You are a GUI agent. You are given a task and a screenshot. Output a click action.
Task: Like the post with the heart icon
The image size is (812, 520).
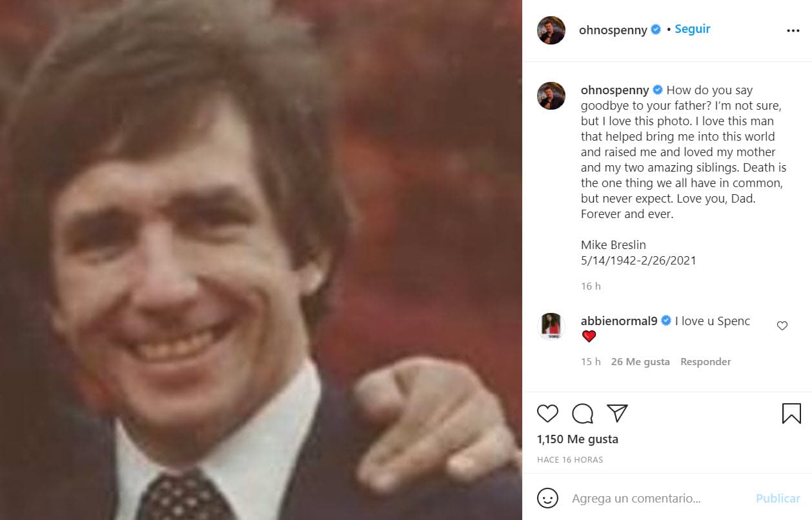coord(547,414)
